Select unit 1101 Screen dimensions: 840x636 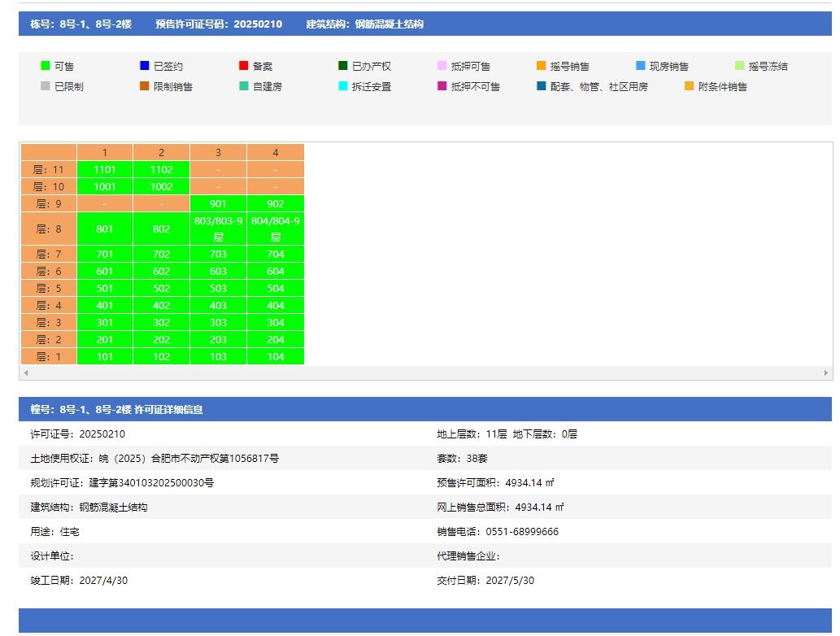tap(104, 169)
